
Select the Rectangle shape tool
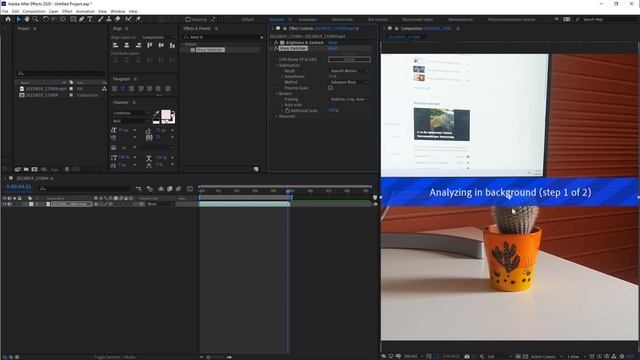tap(73, 19)
